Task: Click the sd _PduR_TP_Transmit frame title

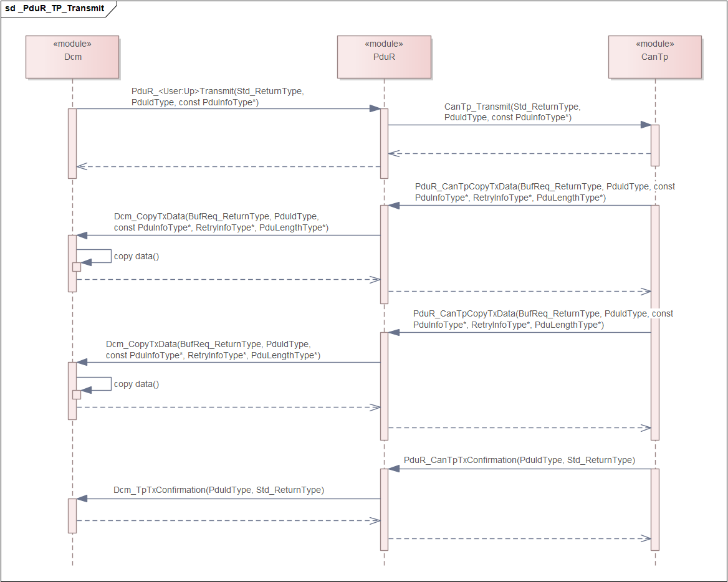Action: click(55, 9)
